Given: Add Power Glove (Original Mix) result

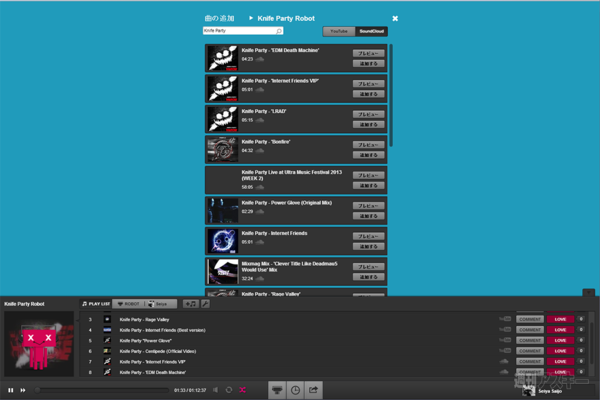Looking at the screenshot, I should point(368,216).
